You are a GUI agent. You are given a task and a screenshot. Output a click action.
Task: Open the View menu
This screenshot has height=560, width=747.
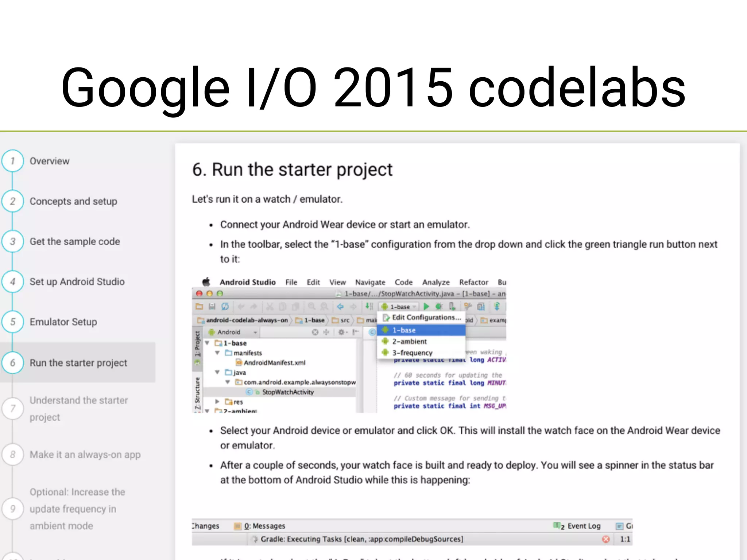(337, 282)
